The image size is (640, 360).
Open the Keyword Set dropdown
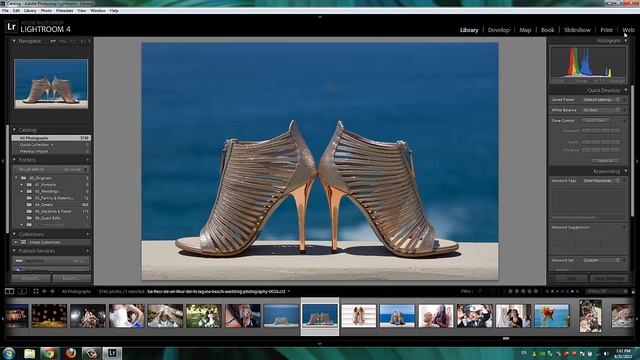pyautogui.click(x=601, y=260)
